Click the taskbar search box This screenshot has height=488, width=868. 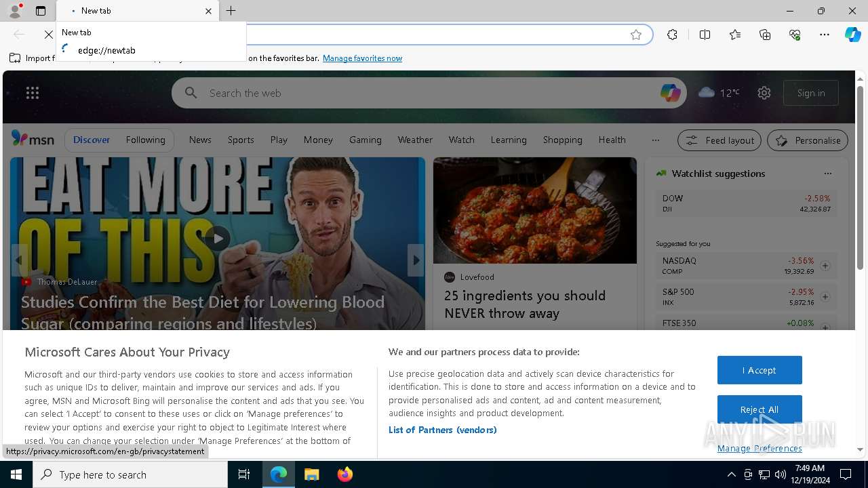130,474
